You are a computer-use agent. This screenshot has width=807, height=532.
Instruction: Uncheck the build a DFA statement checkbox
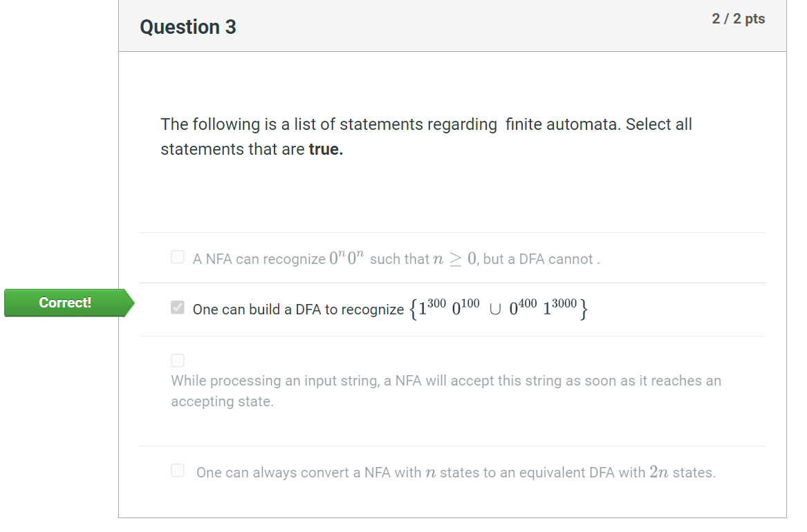178,307
